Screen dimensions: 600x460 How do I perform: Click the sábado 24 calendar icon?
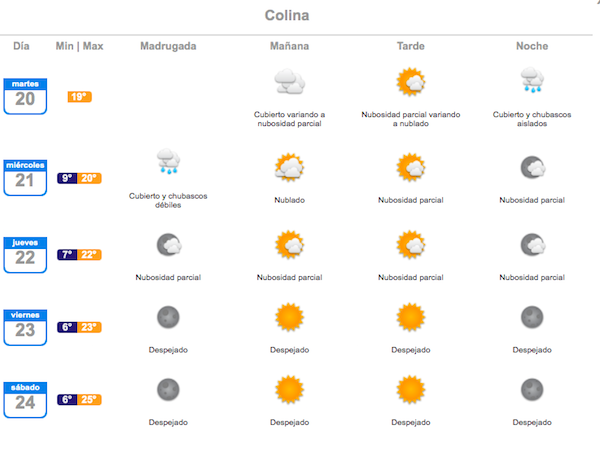coord(25,400)
